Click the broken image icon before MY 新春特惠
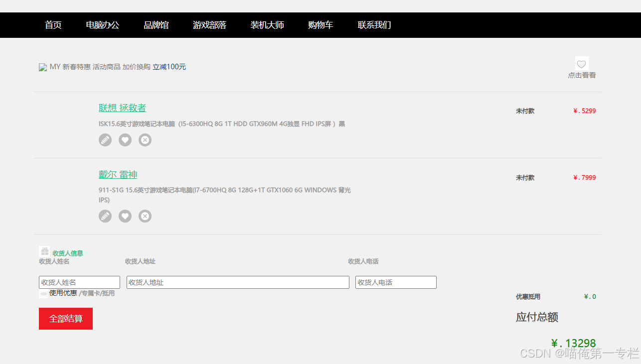 point(43,67)
